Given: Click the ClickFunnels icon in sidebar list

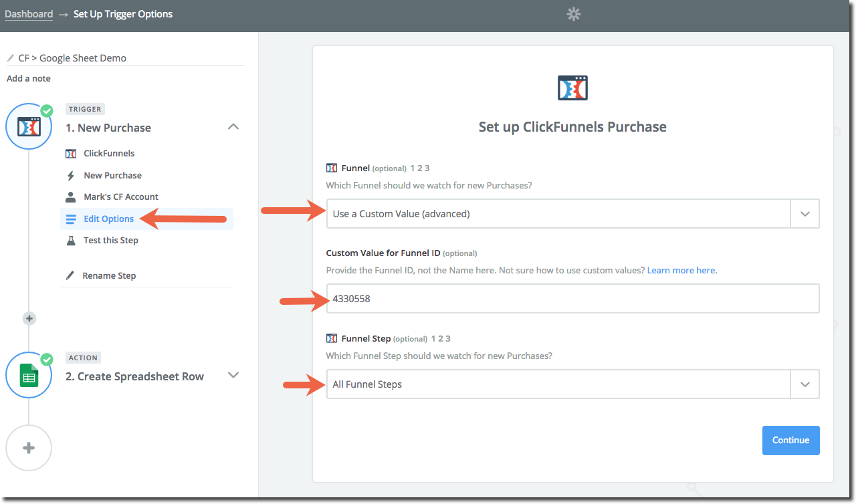Looking at the screenshot, I should pos(71,154).
